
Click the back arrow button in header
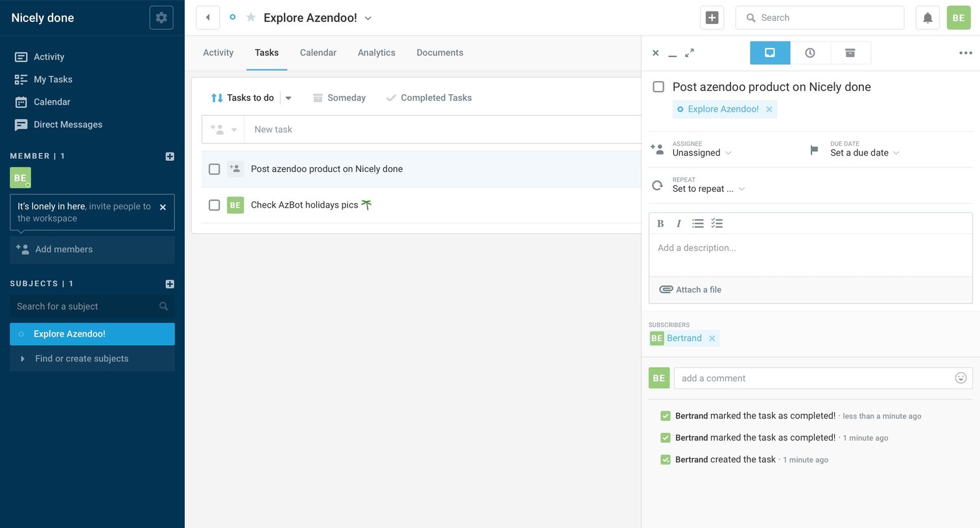[207, 18]
